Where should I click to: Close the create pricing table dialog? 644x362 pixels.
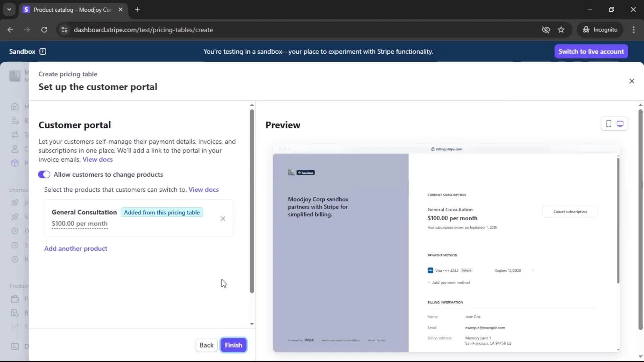click(632, 81)
